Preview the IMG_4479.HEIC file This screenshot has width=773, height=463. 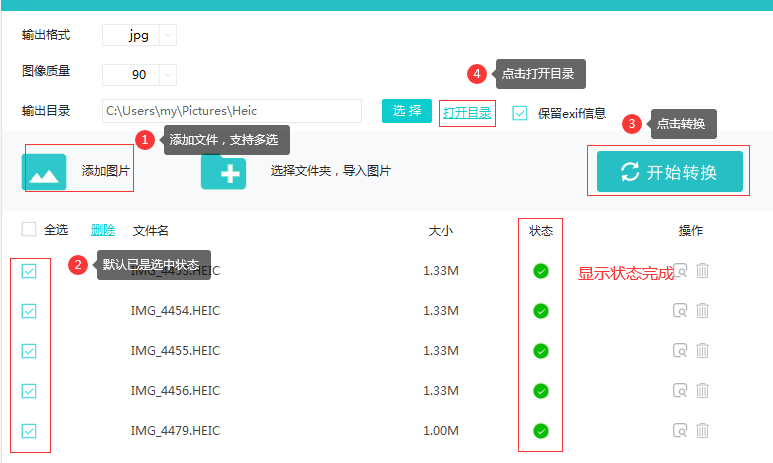click(x=680, y=430)
